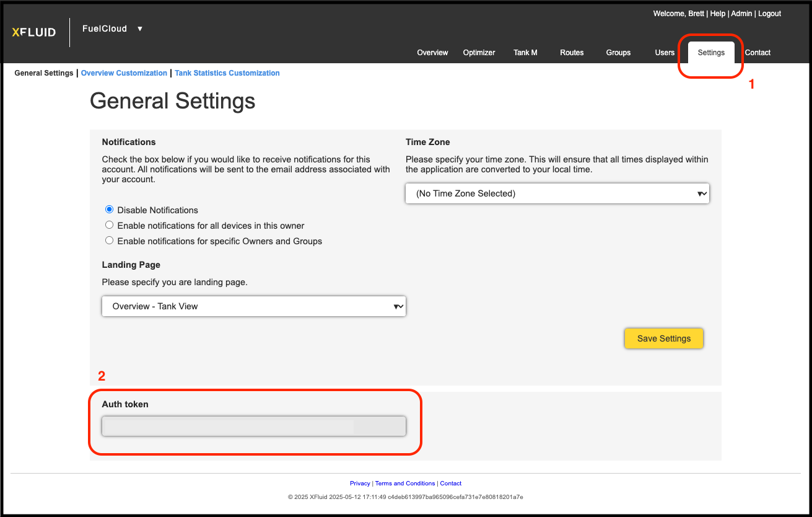The height and width of the screenshot is (517, 812).
Task: Open the Landing Page dropdown
Action: [x=254, y=306]
